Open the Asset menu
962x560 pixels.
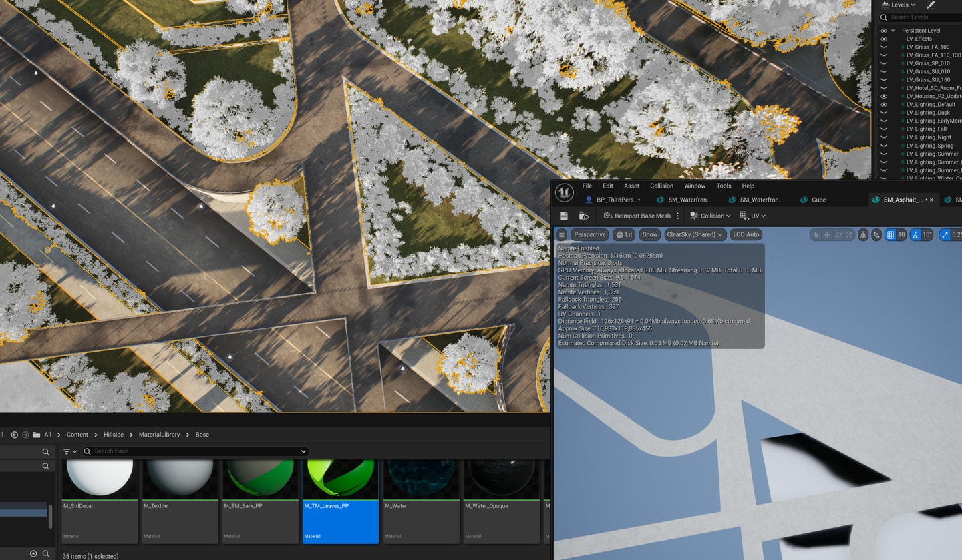click(631, 186)
